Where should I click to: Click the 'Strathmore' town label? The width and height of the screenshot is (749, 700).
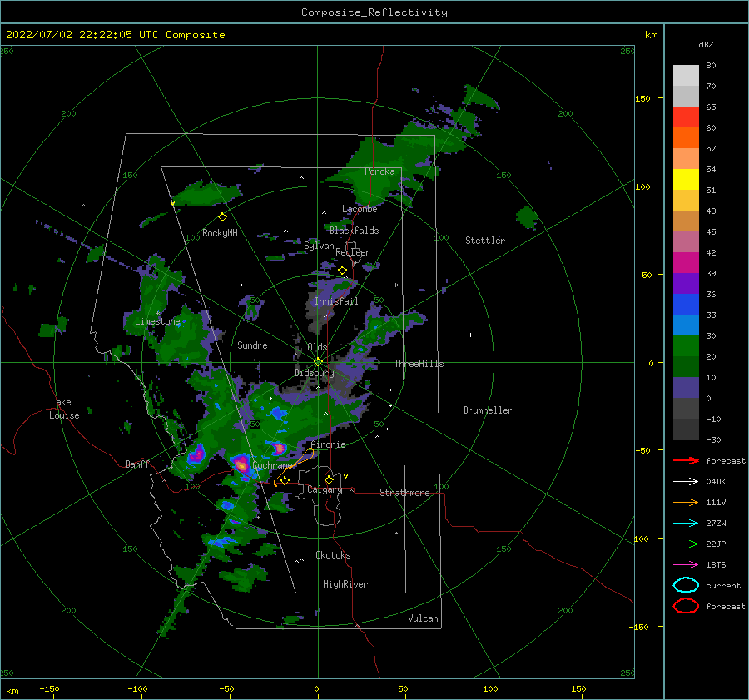click(x=404, y=493)
